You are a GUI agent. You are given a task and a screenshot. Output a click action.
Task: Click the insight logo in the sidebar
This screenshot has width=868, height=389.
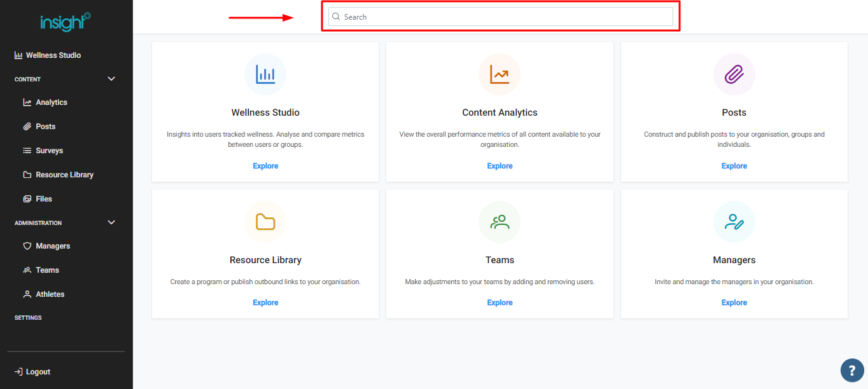(x=66, y=22)
